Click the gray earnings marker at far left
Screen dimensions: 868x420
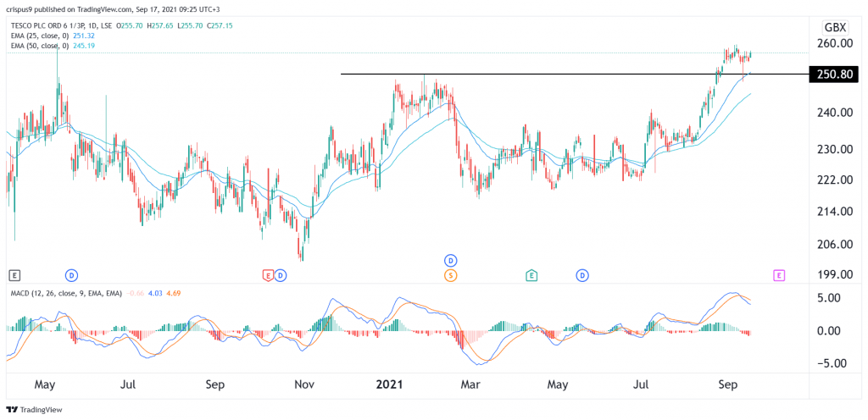pyautogui.click(x=14, y=274)
